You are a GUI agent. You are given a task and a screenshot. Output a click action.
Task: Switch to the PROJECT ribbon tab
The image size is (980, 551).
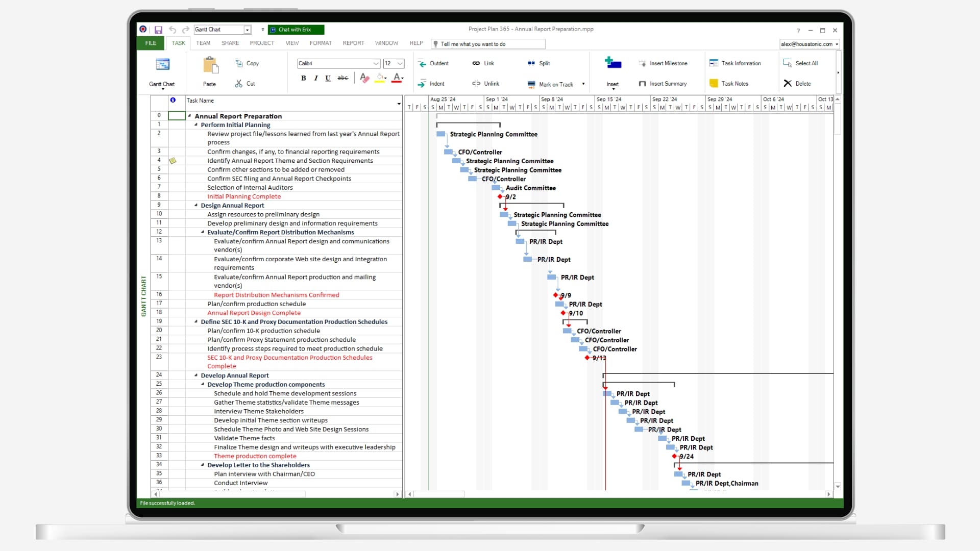point(262,43)
